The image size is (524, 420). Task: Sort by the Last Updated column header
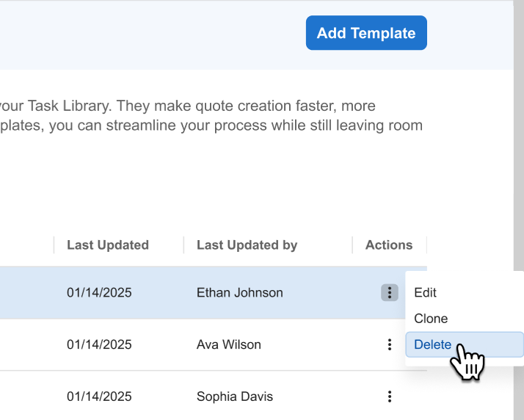108,245
